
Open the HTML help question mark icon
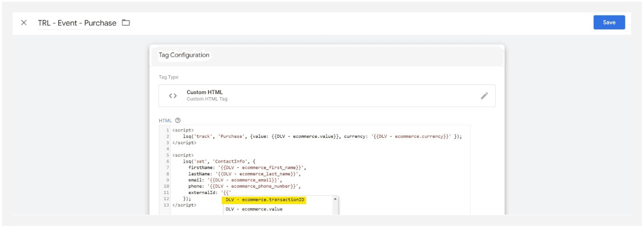[178, 121]
